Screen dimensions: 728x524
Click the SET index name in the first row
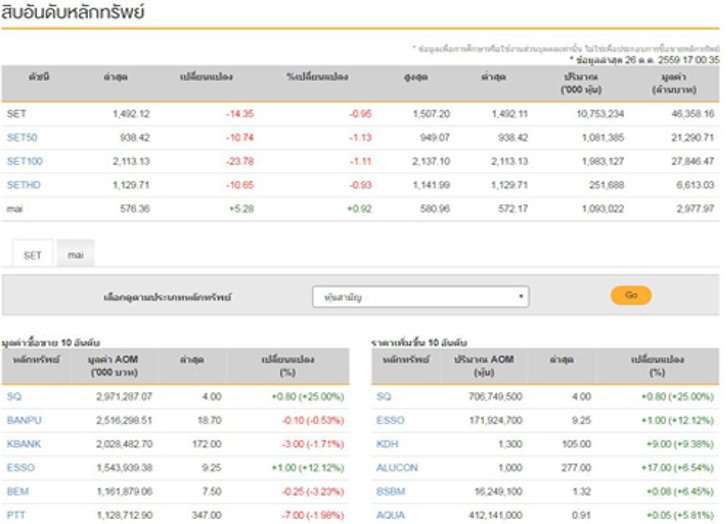point(16,114)
